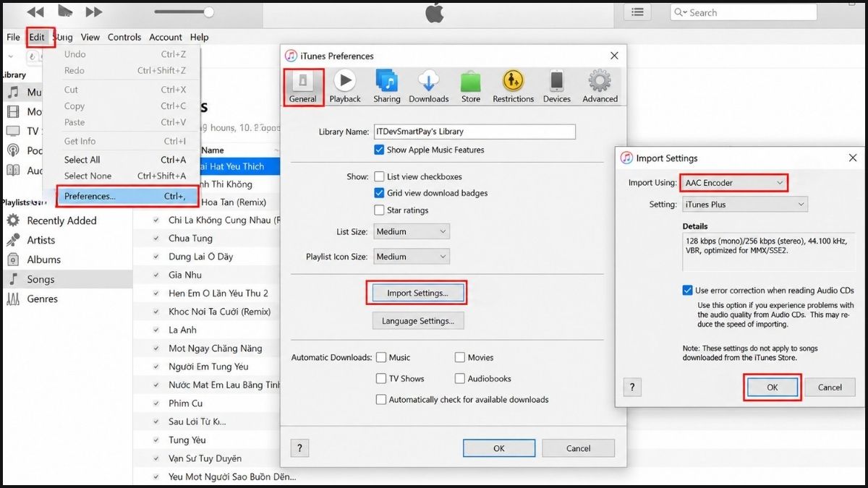Click Cancel in iTunes Preferences dialog
This screenshot has width=868, height=488.
click(579, 448)
